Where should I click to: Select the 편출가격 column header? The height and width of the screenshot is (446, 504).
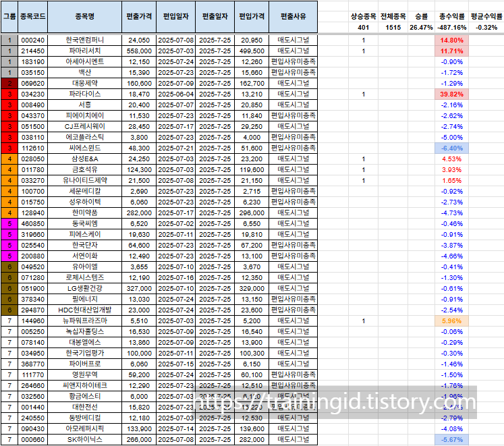pos(139,17)
